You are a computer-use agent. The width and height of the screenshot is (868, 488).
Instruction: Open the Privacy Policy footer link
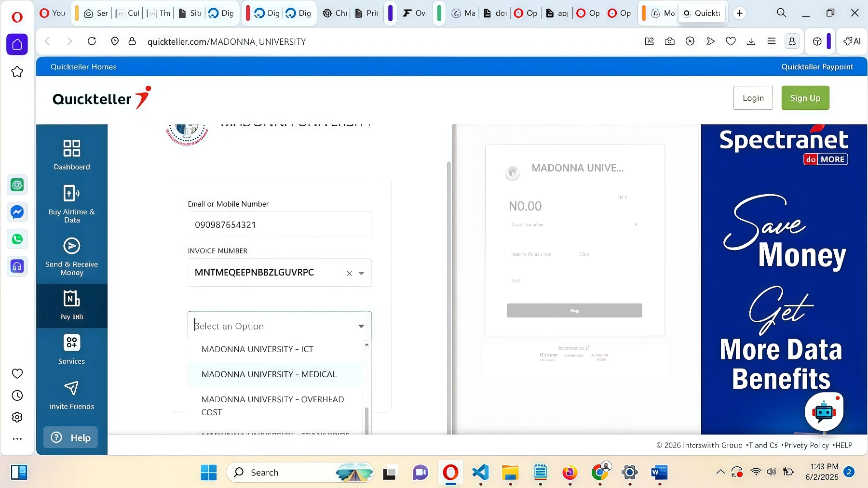point(806,445)
